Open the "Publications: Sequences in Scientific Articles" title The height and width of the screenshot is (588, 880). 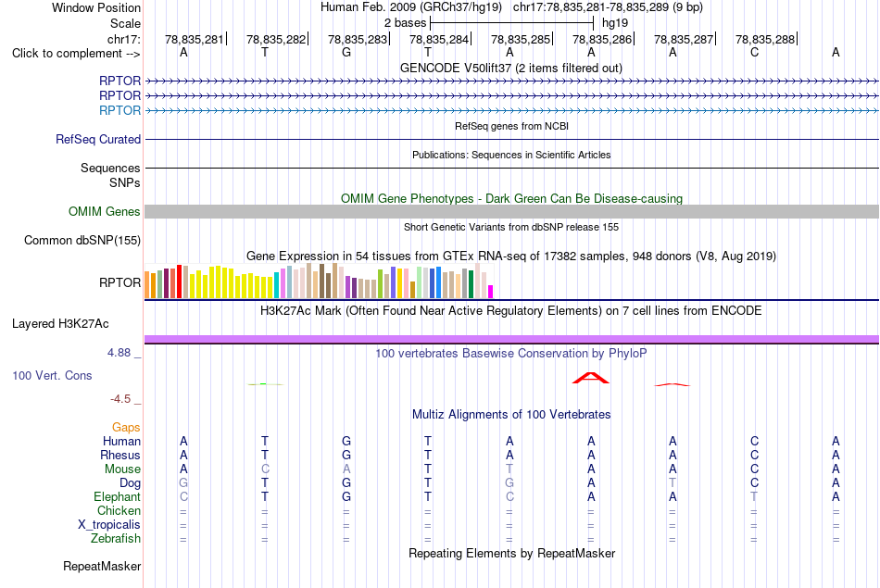point(511,155)
